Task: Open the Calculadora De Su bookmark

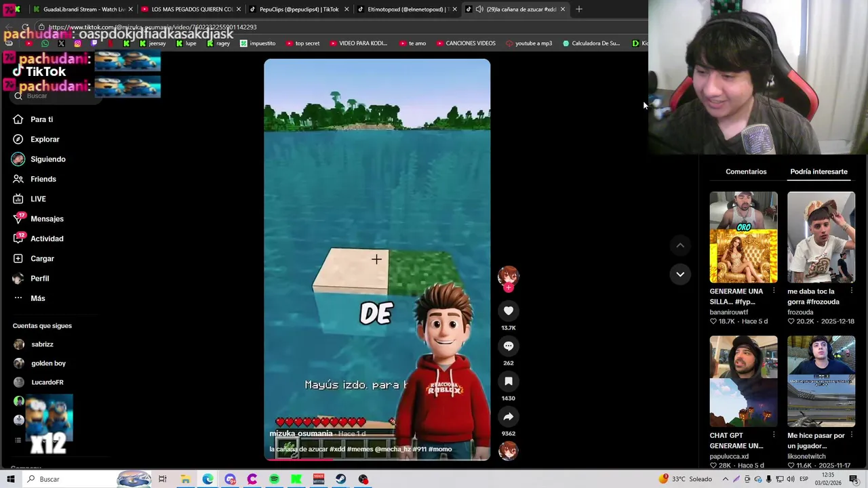Action: tap(591, 43)
